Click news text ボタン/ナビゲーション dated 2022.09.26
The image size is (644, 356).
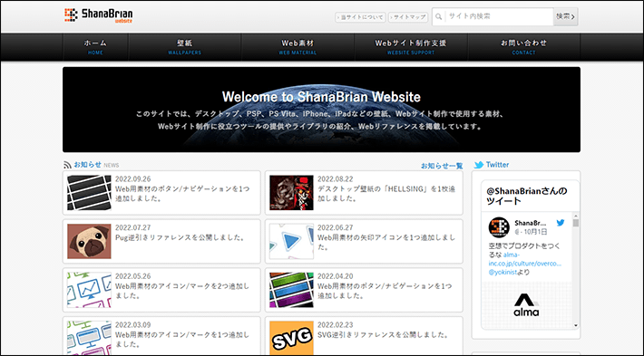coord(182,194)
